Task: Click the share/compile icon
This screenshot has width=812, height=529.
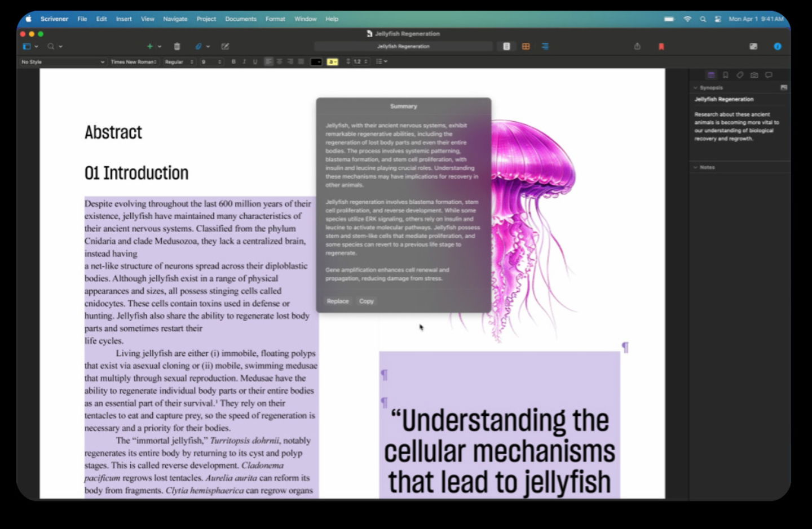Action: pos(637,46)
